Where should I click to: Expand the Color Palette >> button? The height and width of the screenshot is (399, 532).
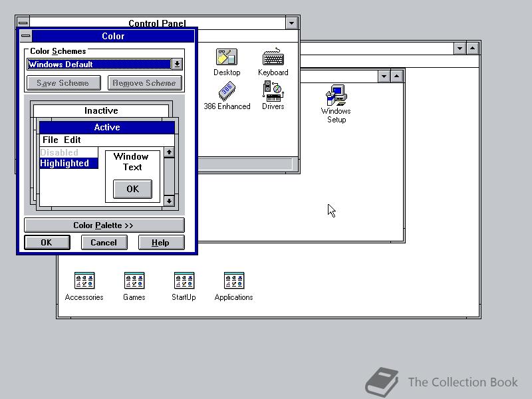(x=104, y=225)
